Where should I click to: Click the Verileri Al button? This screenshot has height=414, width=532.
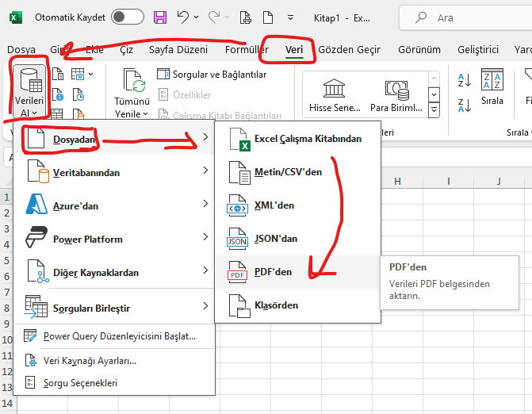tap(29, 92)
